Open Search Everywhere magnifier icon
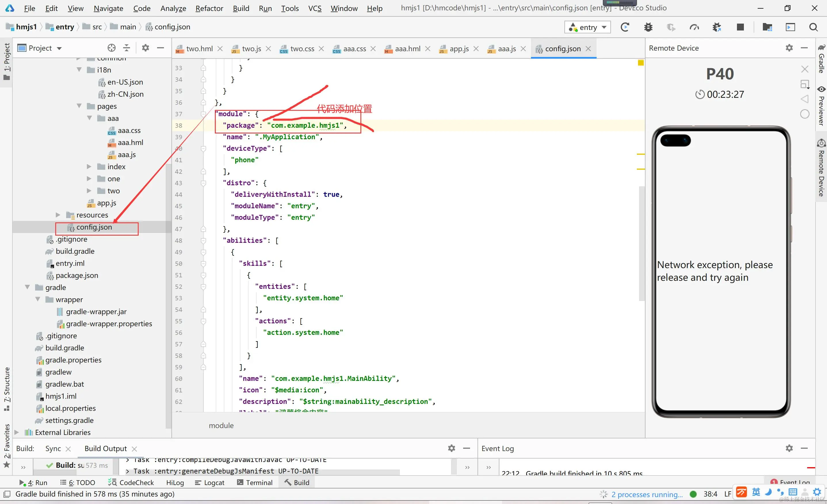Viewport: 827px width, 504px height. click(813, 27)
